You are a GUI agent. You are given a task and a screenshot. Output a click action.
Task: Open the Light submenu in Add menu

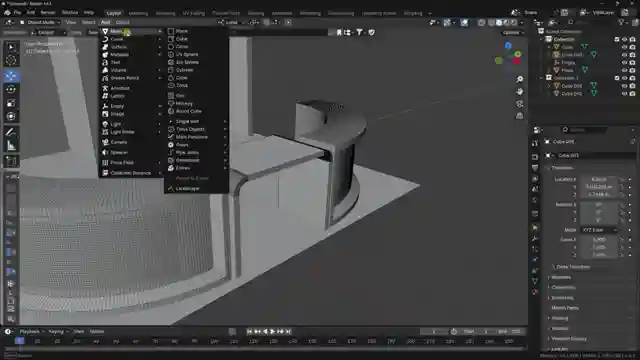click(x=131, y=124)
